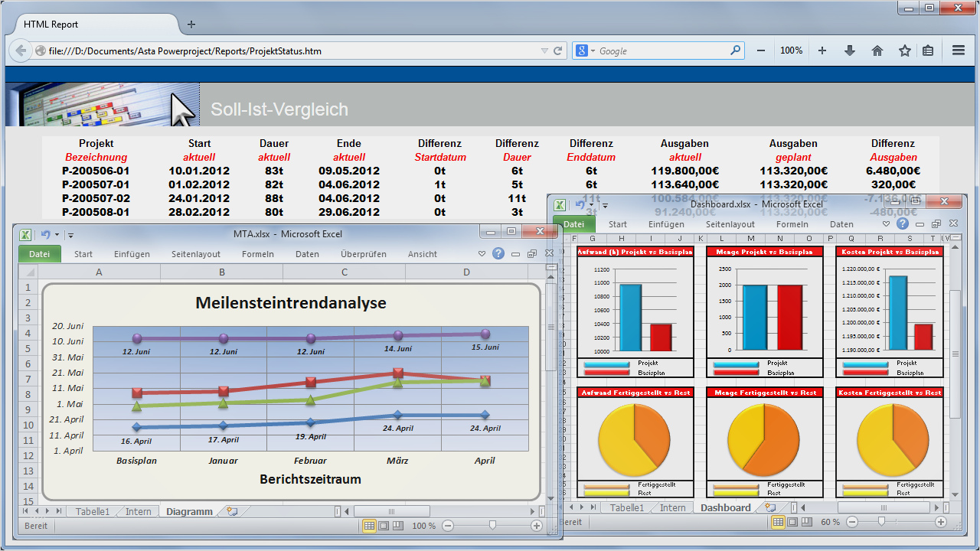Screen dimensions: 980x551
Task: Zoom in using the plus control in Dashboard.xlsx
Action: click(x=942, y=522)
